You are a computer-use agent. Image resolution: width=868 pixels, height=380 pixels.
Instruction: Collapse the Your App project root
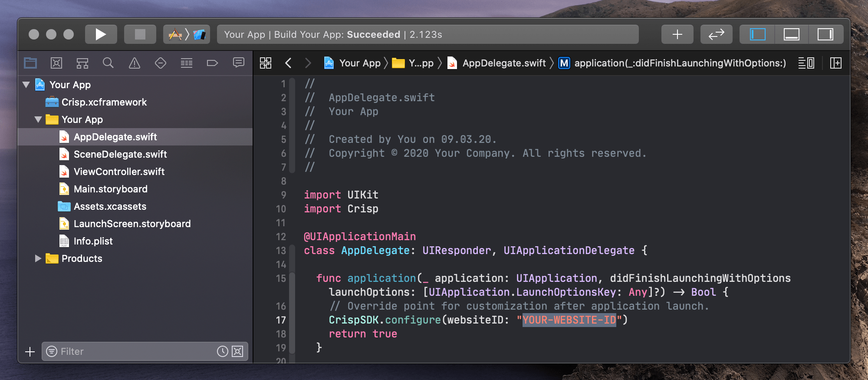pyautogui.click(x=26, y=85)
